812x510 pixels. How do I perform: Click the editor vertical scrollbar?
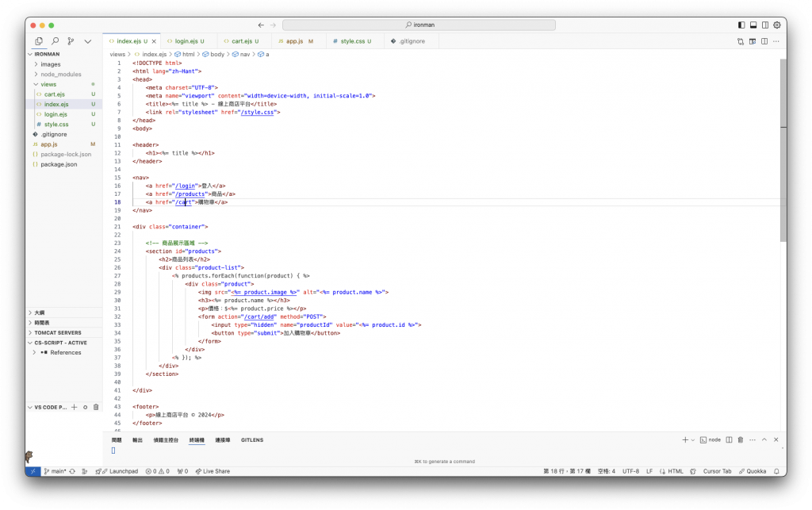(x=783, y=150)
